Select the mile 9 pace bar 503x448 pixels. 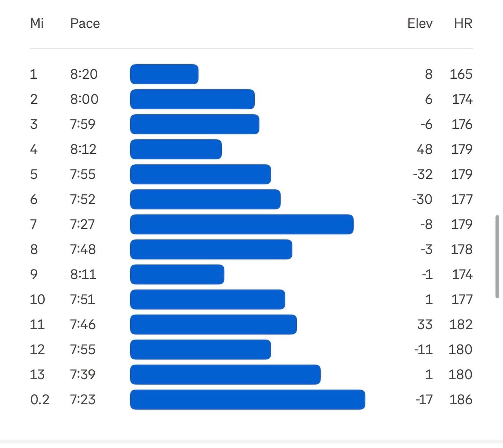pyautogui.click(x=177, y=274)
